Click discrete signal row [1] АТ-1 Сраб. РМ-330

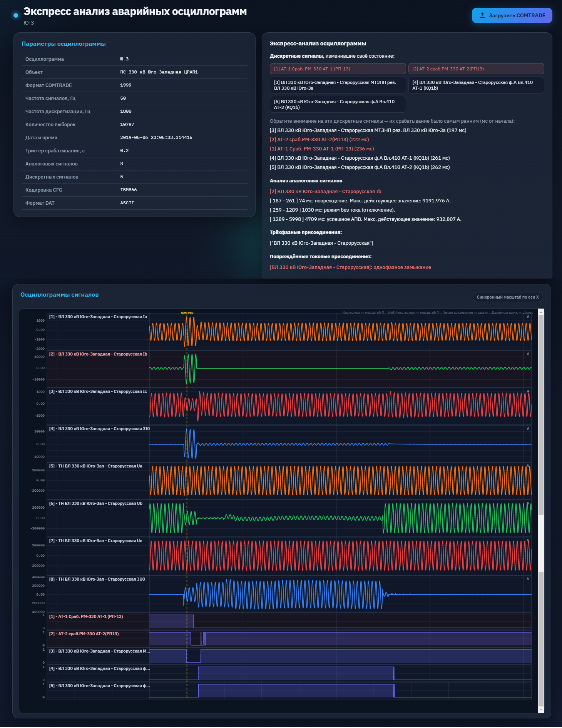(x=289, y=621)
